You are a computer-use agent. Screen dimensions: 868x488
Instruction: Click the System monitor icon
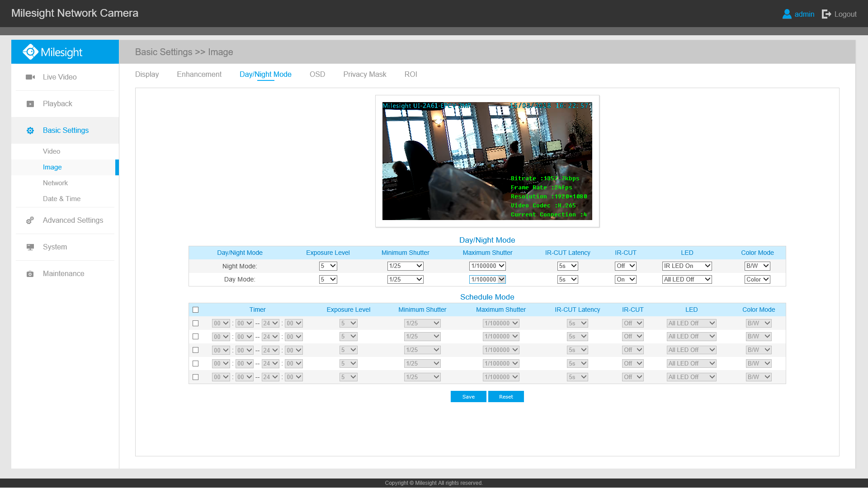pyautogui.click(x=30, y=247)
